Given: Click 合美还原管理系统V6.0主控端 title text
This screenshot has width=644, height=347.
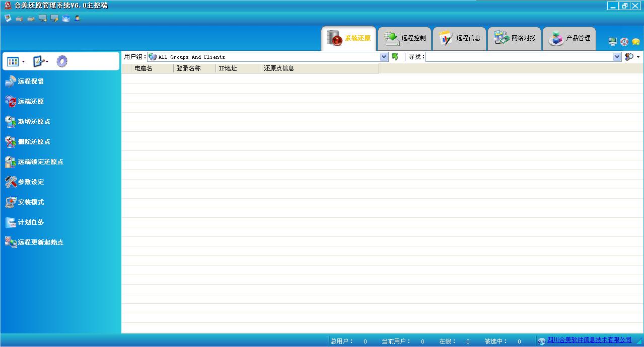Looking at the screenshot, I should pos(61,6).
